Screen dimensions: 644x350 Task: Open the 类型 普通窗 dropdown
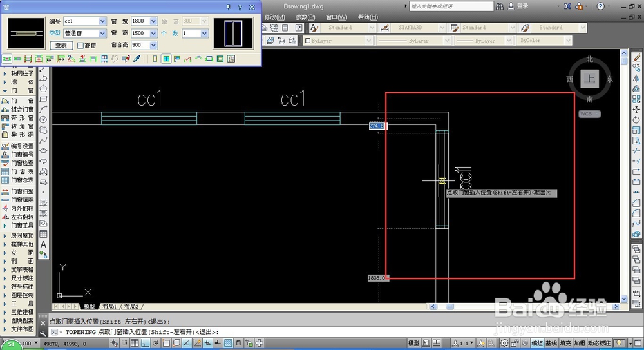click(x=102, y=34)
